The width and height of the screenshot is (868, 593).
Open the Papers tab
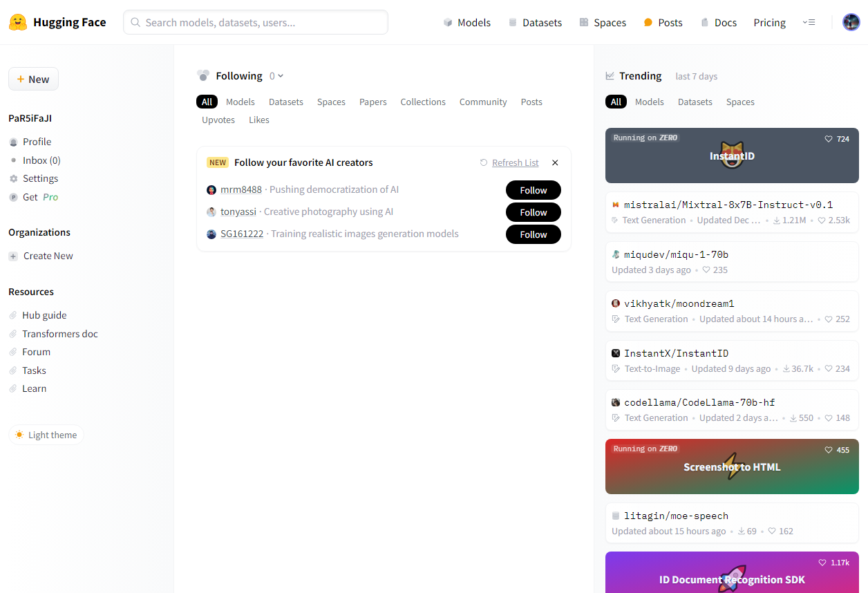pos(373,102)
